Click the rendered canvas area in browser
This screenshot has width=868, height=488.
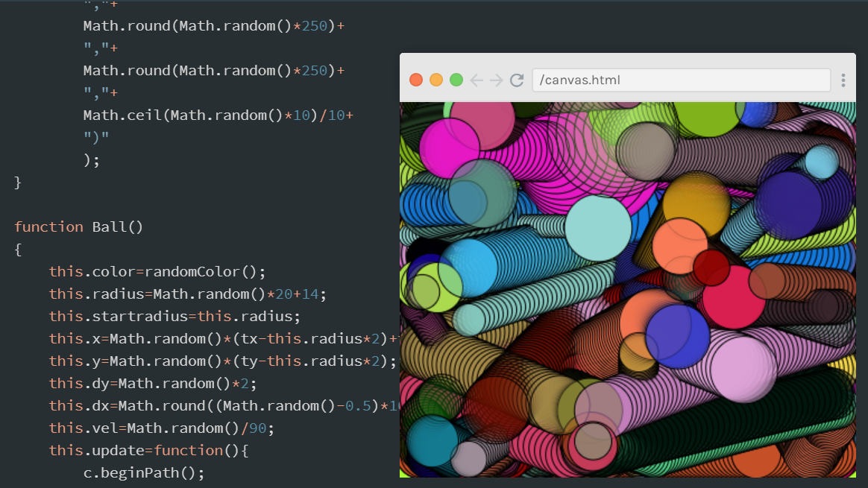[628, 289]
